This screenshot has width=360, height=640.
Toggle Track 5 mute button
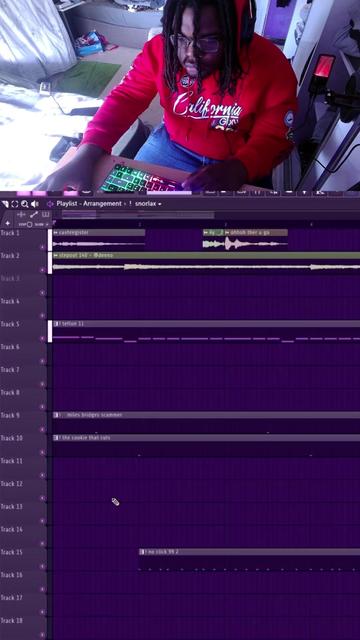tap(42, 338)
